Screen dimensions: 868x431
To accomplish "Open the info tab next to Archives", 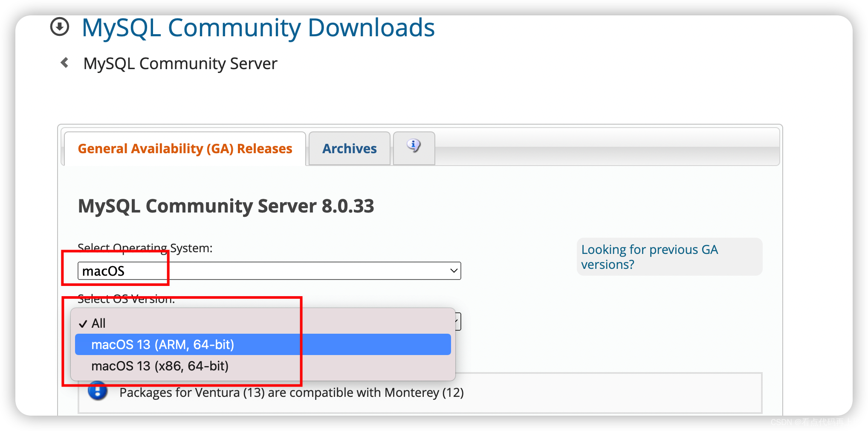I will (x=413, y=148).
